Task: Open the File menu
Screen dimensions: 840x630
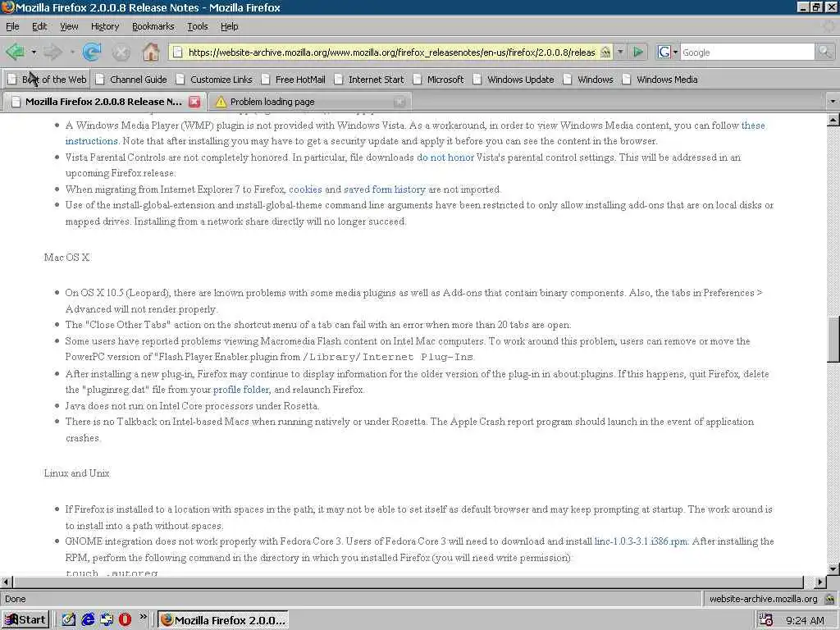Action: pyautogui.click(x=12, y=26)
